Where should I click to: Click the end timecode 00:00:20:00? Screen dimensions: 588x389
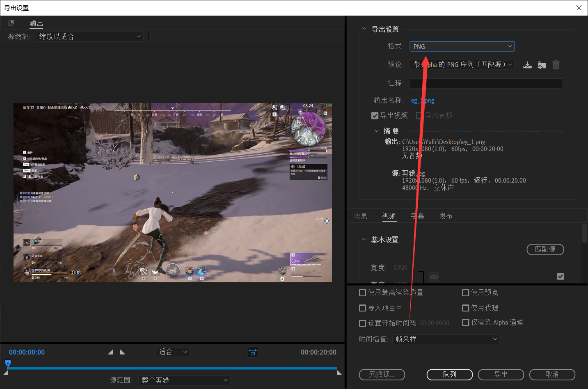(318, 352)
